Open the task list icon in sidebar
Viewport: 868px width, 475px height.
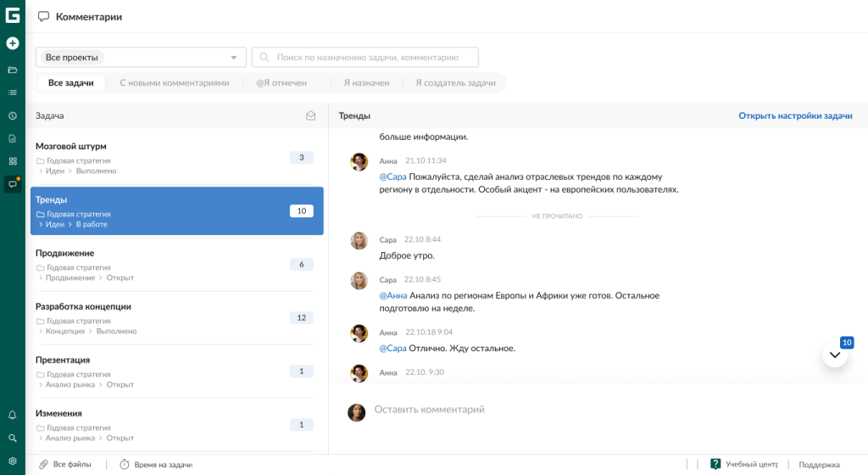(13, 92)
